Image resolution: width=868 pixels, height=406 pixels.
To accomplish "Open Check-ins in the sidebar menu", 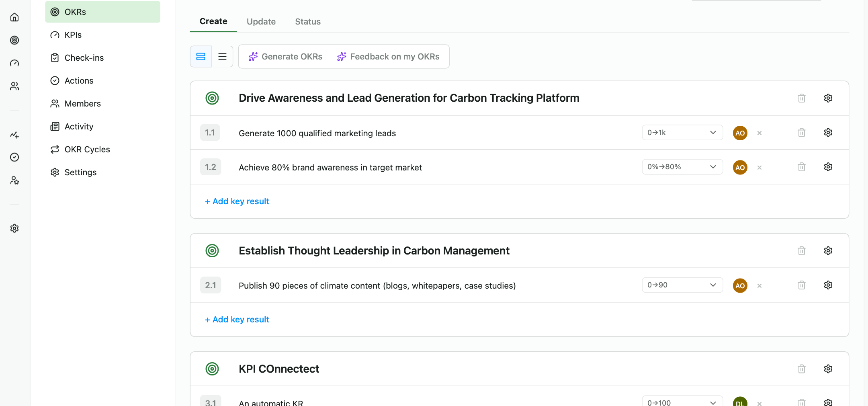I will [x=103, y=58].
